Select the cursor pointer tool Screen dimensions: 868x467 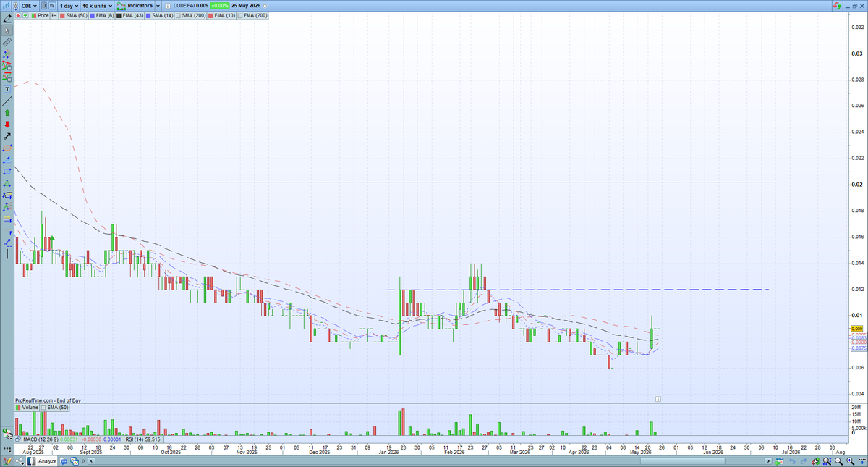pyautogui.click(x=7, y=30)
